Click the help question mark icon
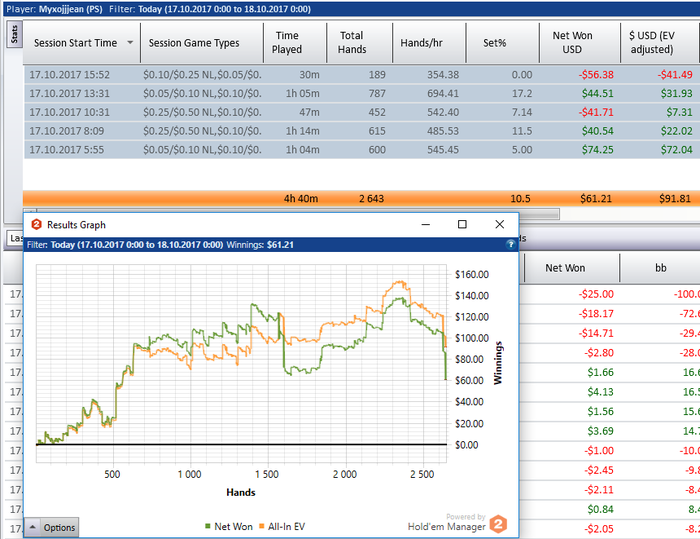This screenshot has height=539, width=700. pyautogui.click(x=511, y=244)
